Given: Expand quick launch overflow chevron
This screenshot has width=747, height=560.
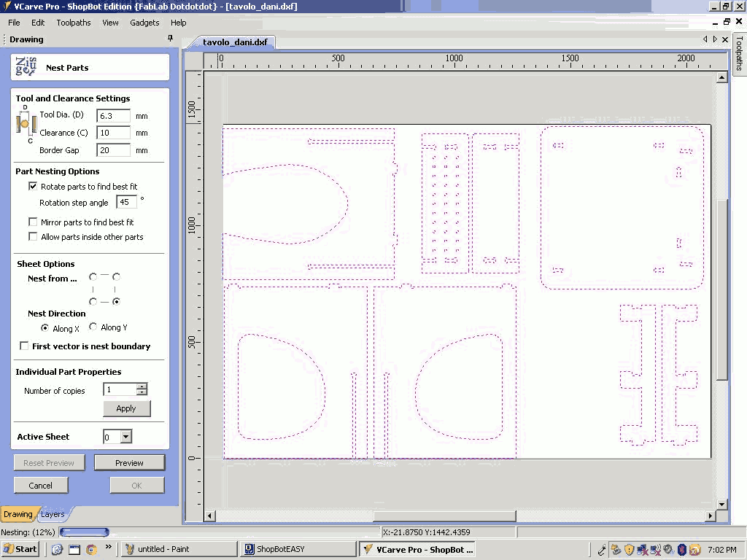Looking at the screenshot, I should 109,547.
